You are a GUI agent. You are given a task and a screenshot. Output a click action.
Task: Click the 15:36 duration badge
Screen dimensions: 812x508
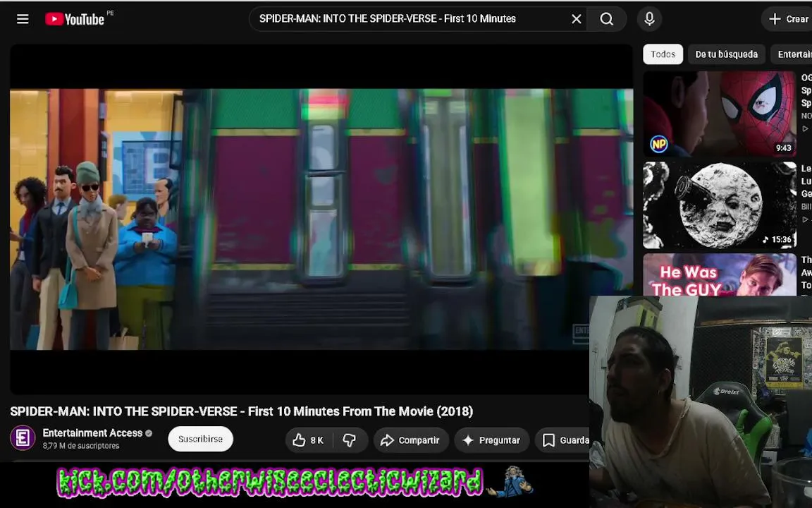tap(777, 239)
